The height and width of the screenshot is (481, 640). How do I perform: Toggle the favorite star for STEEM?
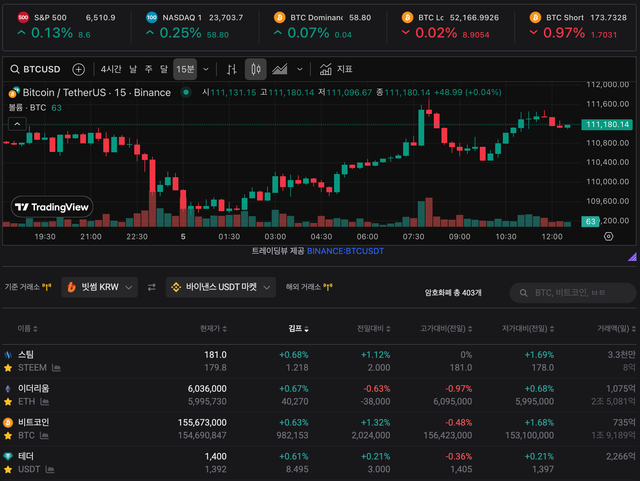click(7, 368)
